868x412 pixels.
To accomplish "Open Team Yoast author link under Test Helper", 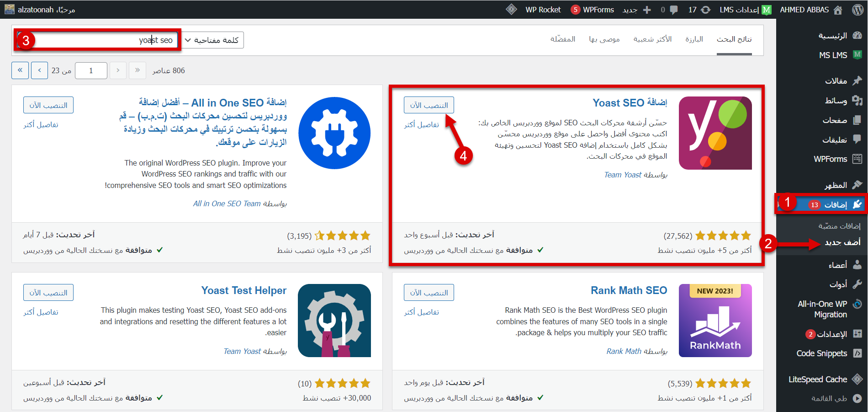I will (242, 351).
